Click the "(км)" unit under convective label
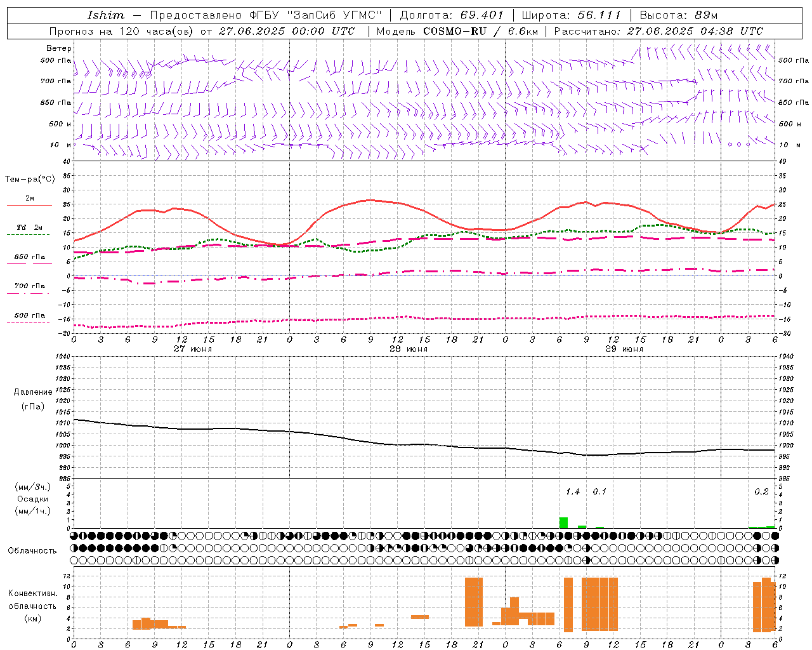 point(33,618)
